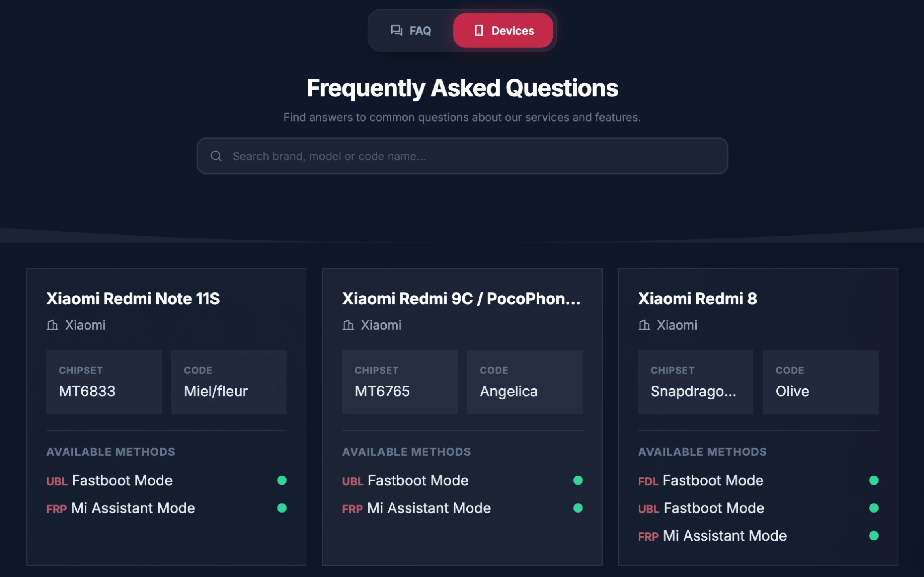
Task: Click building icon under Redmi Note 11S
Action: tap(53, 325)
